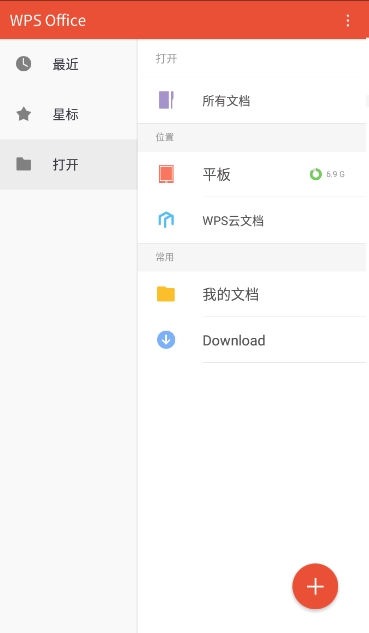Click the blue download arrow icon
Image resolution: width=369 pixels, height=633 pixels.
[166, 340]
